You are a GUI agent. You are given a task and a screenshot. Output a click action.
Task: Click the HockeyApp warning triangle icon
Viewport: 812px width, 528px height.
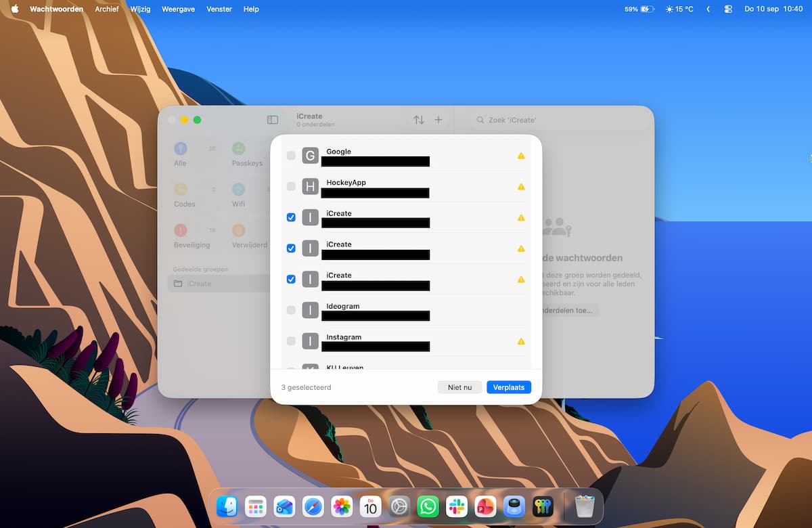pyautogui.click(x=521, y=187)
